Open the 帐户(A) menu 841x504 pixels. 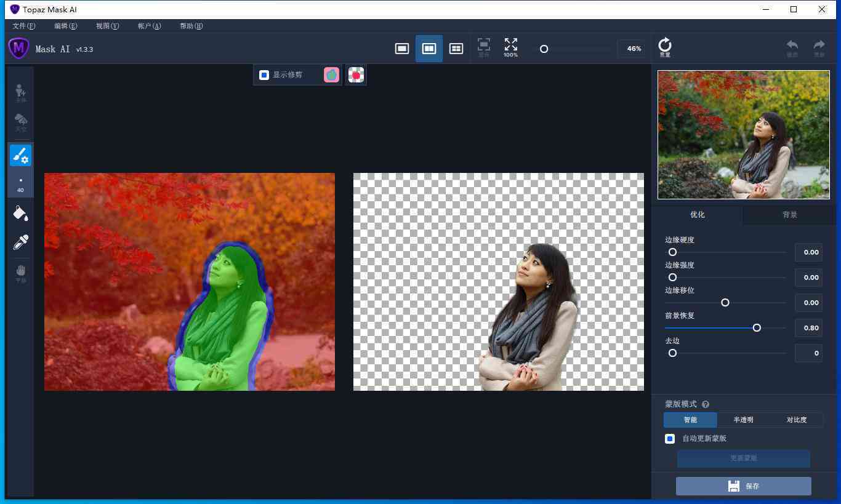(150, 26)
